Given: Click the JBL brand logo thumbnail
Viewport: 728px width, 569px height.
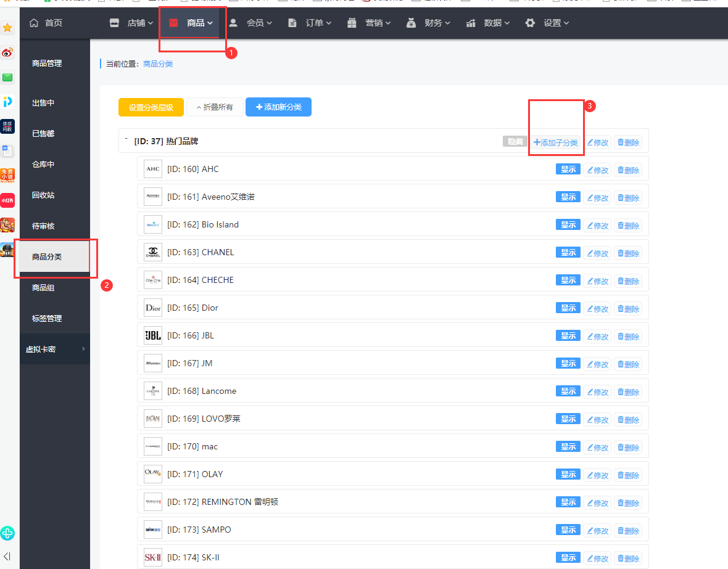Looking at the screenshot, I should (x=153, y=335).
